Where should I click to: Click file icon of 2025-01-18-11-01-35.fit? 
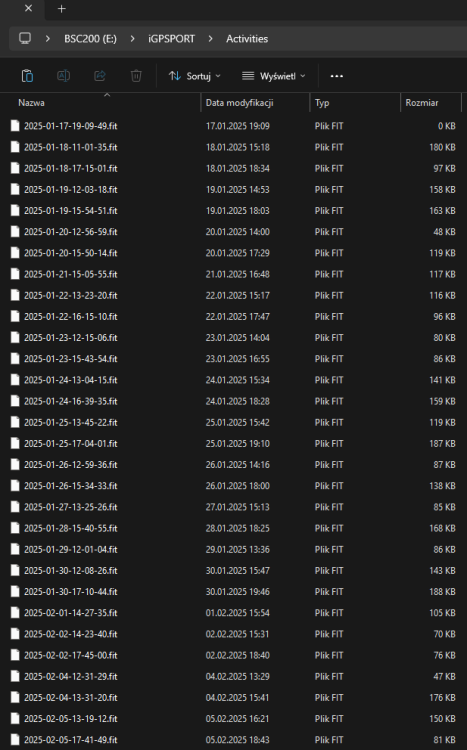[15, 147]
